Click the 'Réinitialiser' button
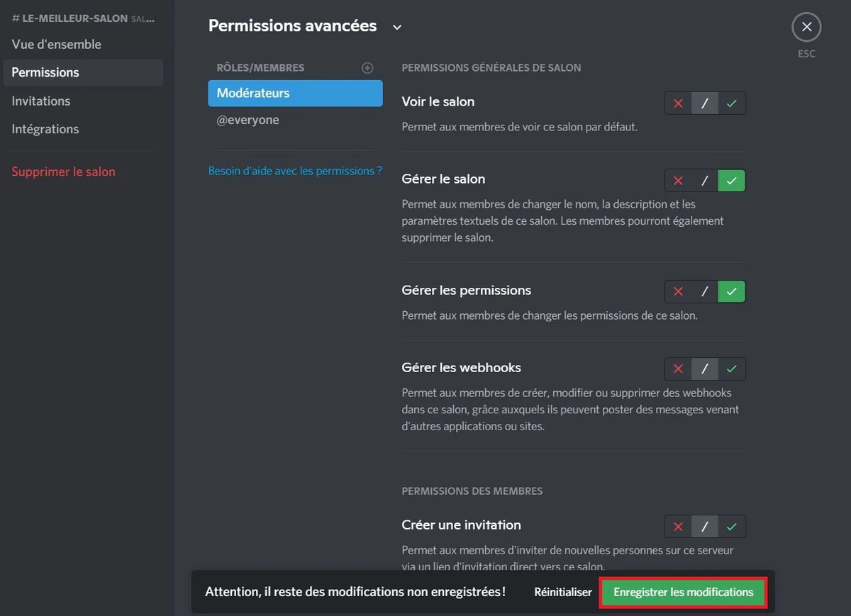 pos(563,592)
